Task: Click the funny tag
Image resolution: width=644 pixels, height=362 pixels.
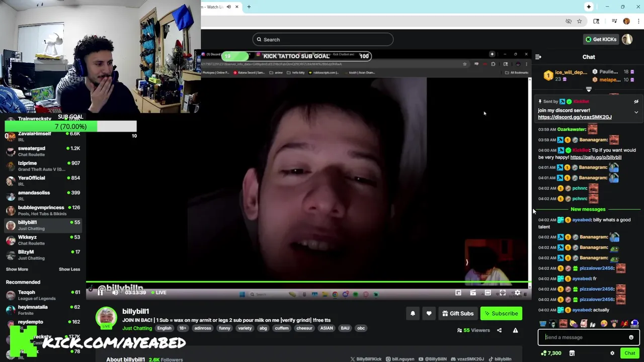Action: coord(224,328)
